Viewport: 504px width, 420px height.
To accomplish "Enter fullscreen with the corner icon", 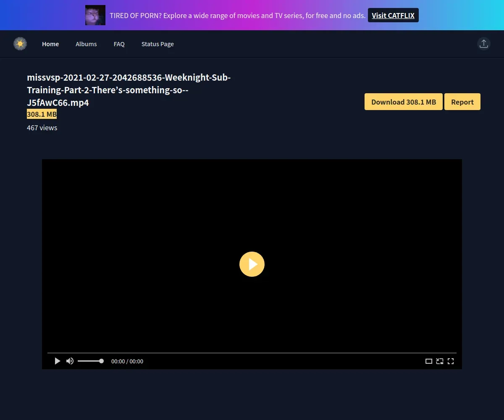I will (x=451, y=361).
